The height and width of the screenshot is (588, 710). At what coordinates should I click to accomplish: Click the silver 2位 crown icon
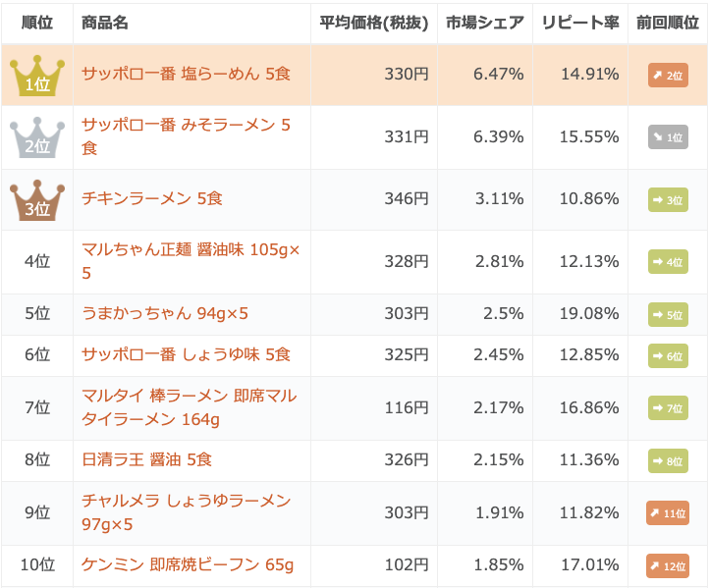click(37, 137)
